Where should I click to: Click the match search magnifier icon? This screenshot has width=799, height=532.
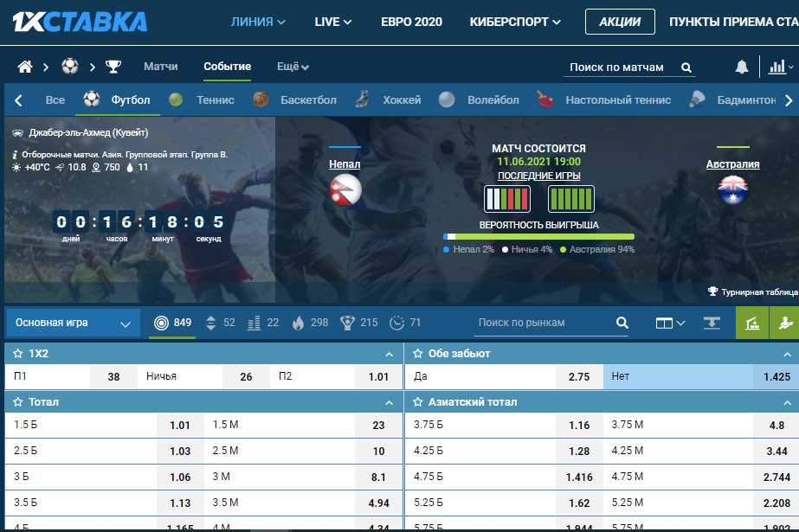click(686, 67)
